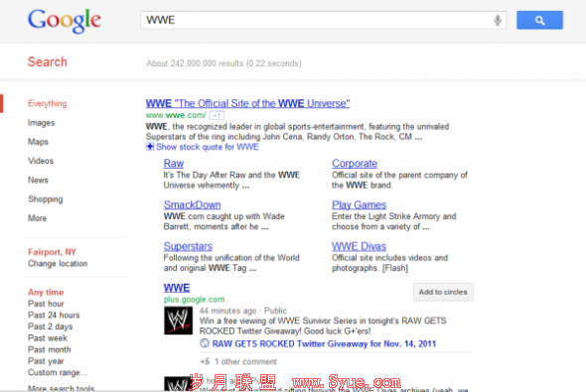Image resolution: width=586 pixels, height=392 pixels.
Task: Open the WWE Google Plus result
Action: 177,288
